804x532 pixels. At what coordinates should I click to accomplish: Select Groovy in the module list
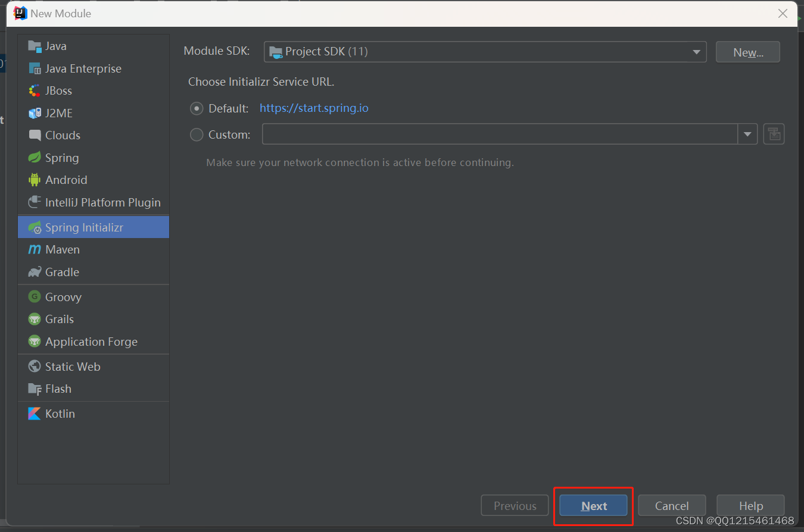pos(94,297)
